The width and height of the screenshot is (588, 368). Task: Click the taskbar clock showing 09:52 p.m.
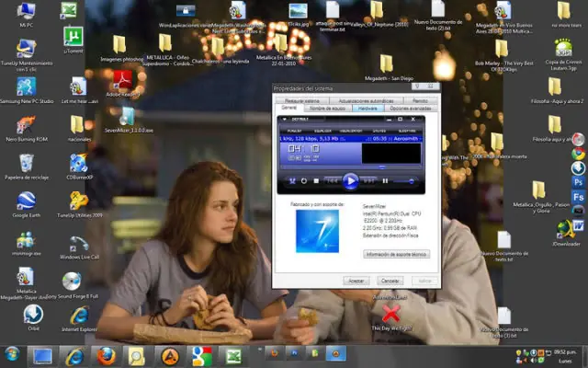pyautogui.click(x=565, y=352)
